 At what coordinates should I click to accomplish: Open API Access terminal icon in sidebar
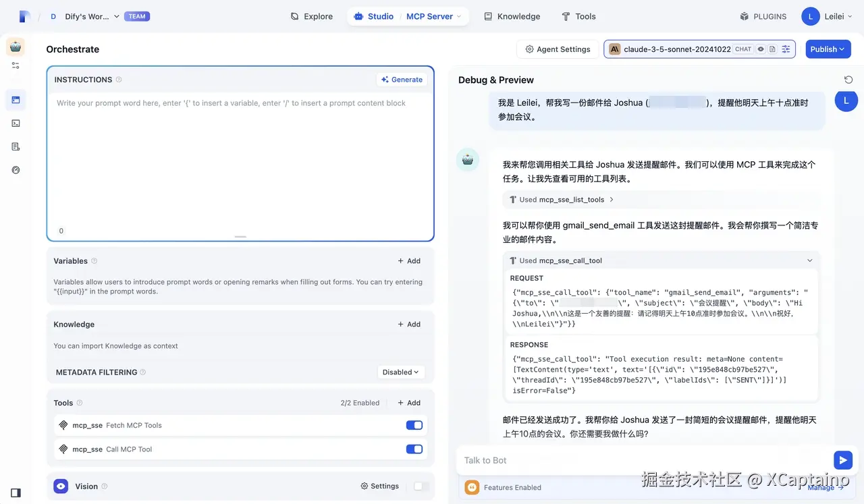point(16,123)
